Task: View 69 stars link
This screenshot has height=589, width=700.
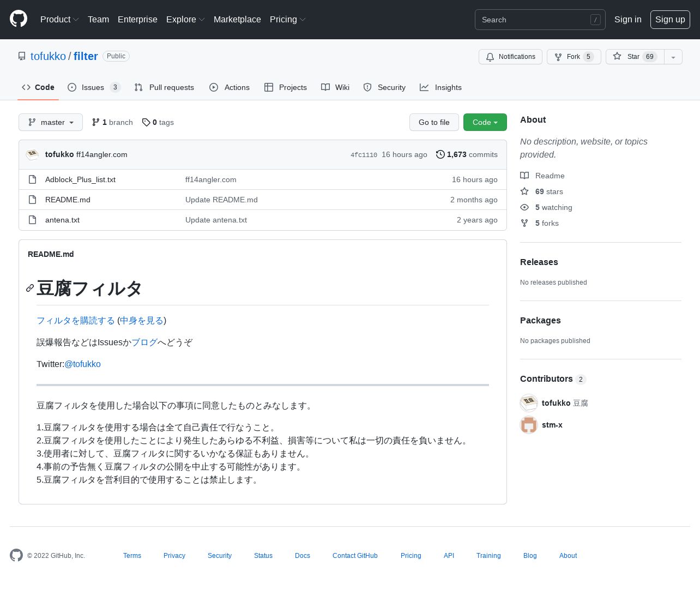Action: [x=541, y=191]
